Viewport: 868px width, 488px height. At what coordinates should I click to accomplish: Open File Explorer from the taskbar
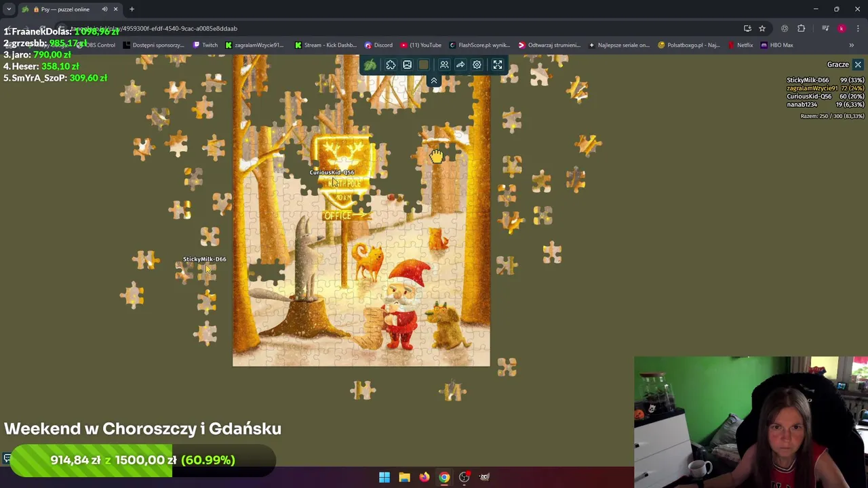404,477
